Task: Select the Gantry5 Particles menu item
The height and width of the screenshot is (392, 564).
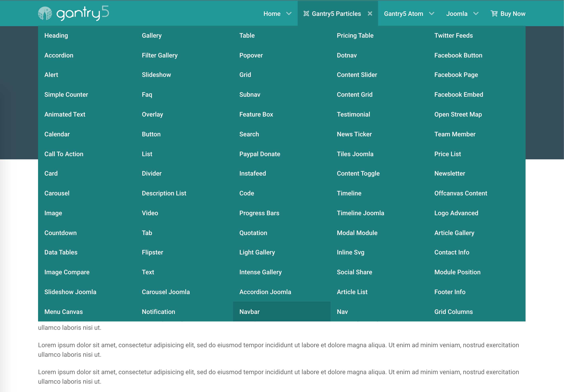Action: point(336,14)
